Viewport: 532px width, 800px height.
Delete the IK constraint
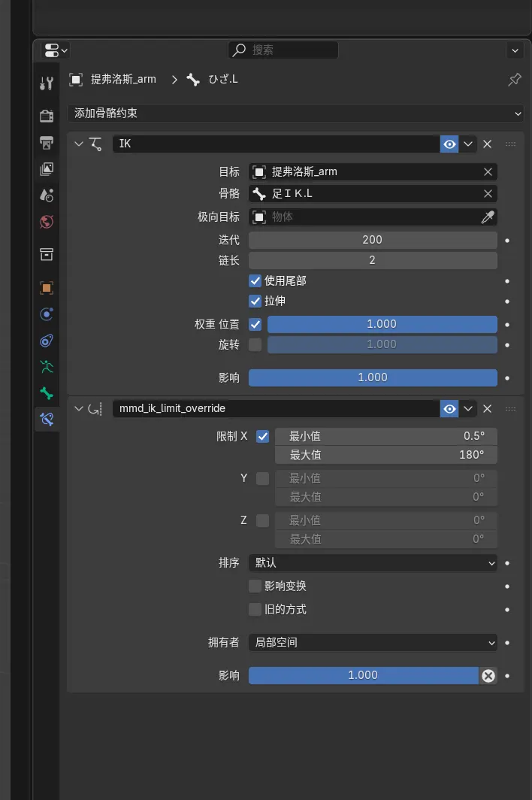[487, 144]
